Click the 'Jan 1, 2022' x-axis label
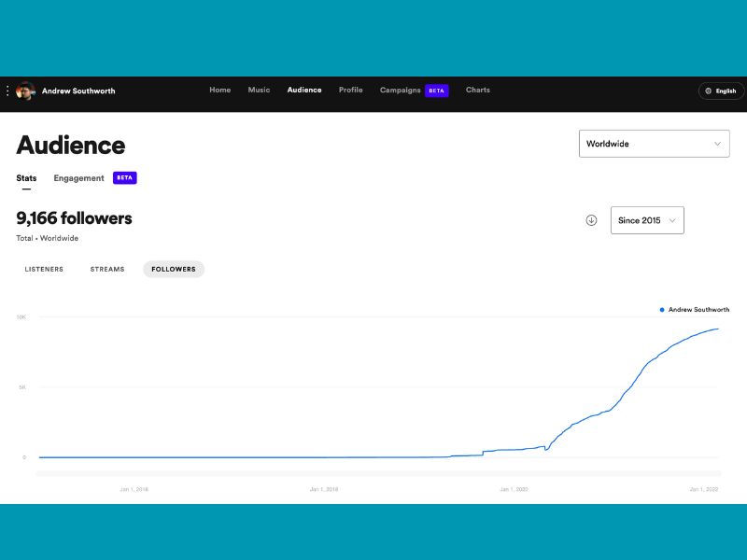Viewport: 747px width, 560px height. pos(704,489)
